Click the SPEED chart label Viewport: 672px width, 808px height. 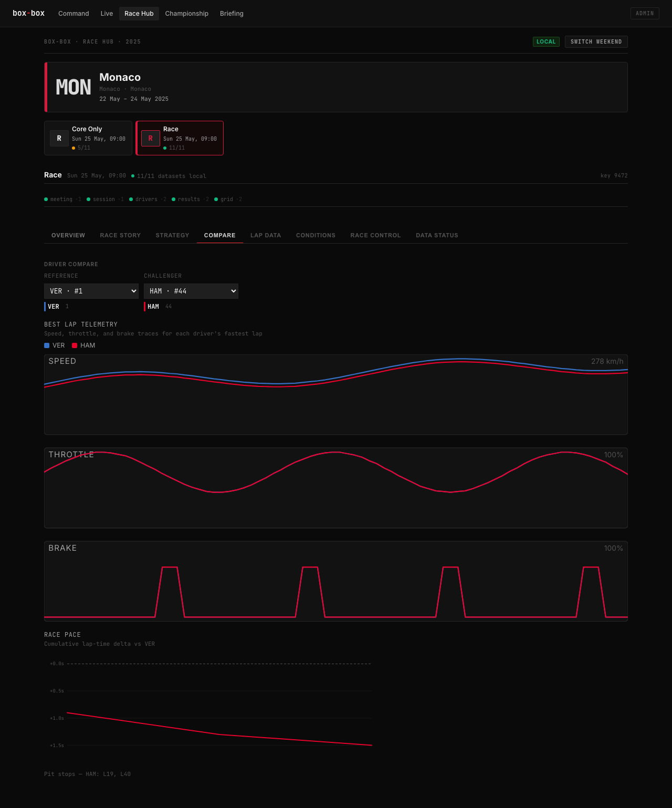click(x=62, y=361)
